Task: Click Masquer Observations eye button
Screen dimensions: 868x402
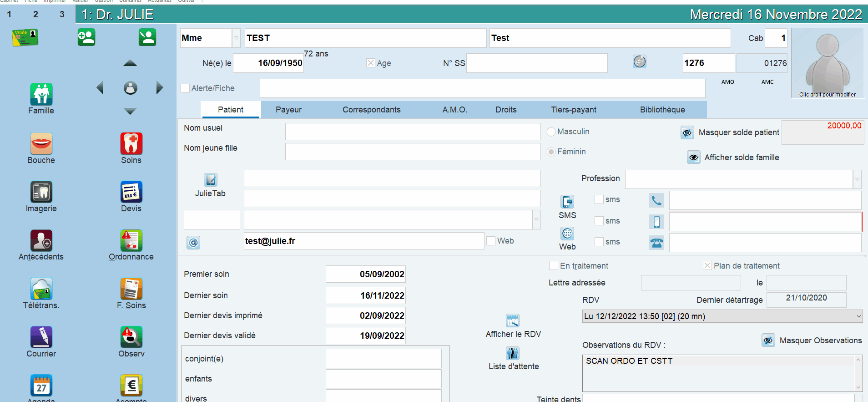Action: [768, 340]
